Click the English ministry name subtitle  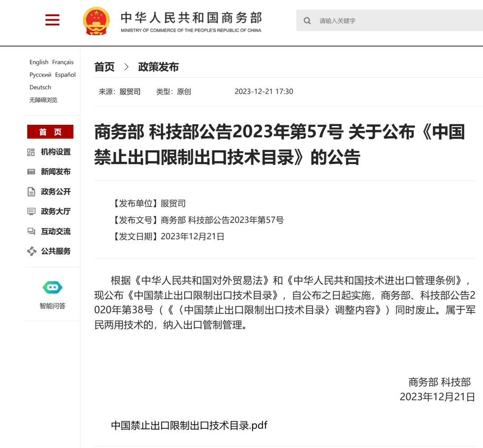[x=191, y=30]
